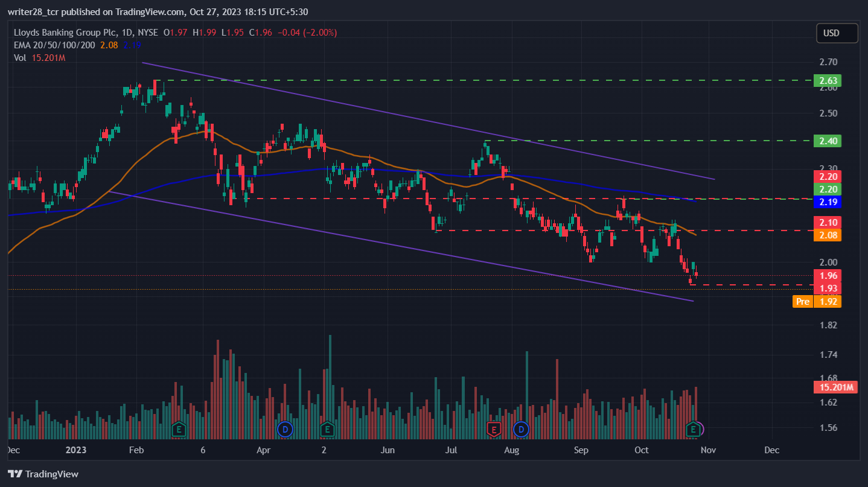Click the Vol indicator legend

[x=19, y=57]
